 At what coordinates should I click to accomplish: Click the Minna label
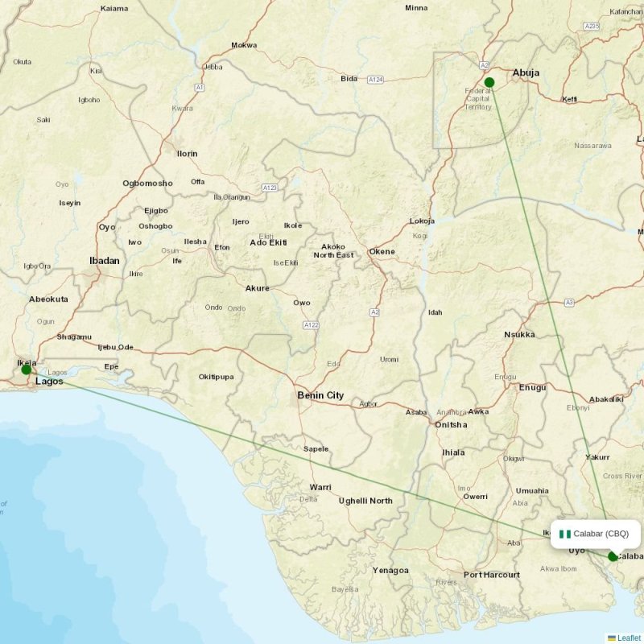416,8
